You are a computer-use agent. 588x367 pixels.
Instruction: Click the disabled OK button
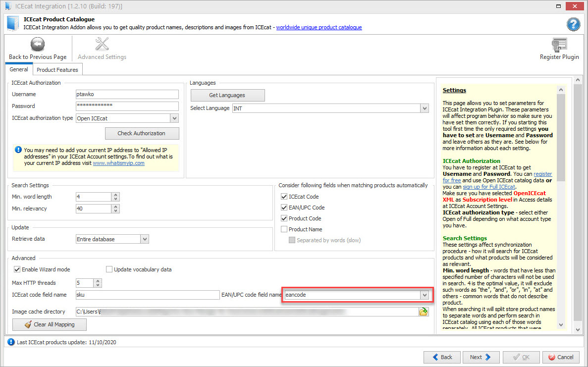pyautogui.click(x=521, y=357)
